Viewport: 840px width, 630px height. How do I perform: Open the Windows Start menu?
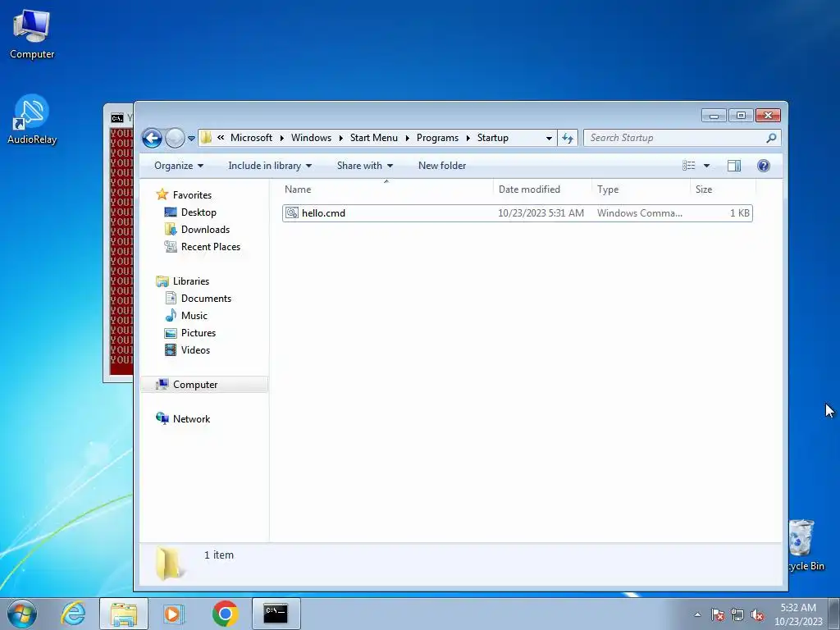tap(22, 614)
